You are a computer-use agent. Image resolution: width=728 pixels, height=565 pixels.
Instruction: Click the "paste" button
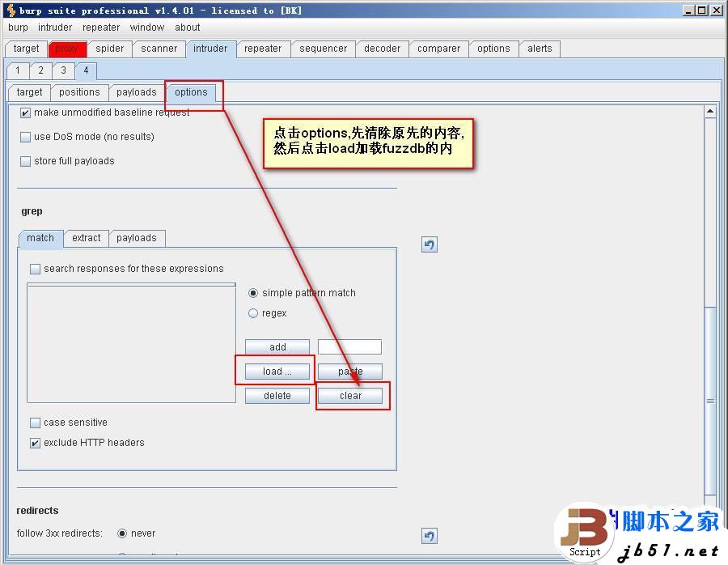tap(349, 371)
